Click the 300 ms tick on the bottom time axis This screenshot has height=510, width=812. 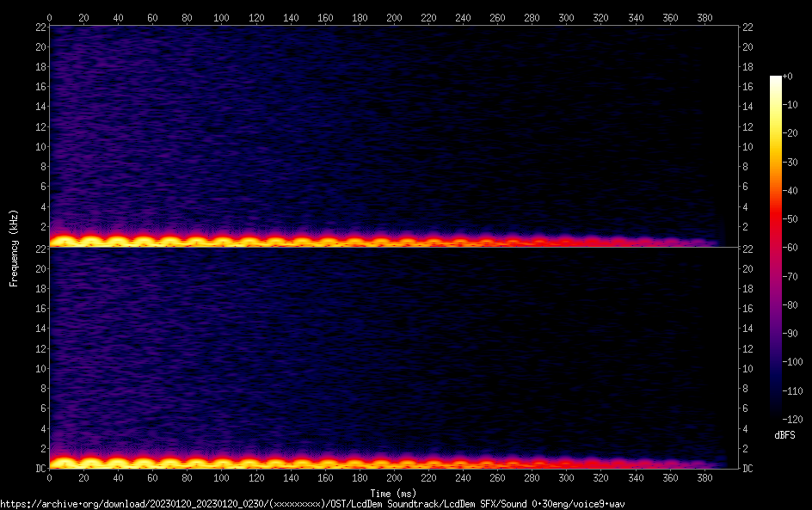pyautogui.click(x=566, y=477)
